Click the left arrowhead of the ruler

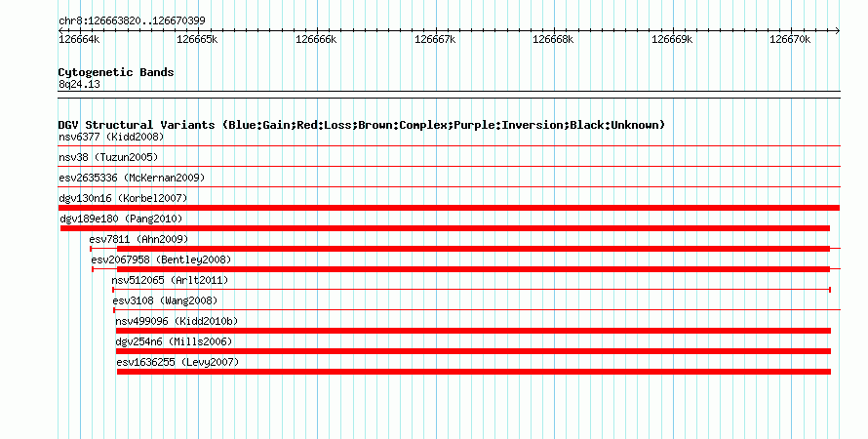(60, 31)
